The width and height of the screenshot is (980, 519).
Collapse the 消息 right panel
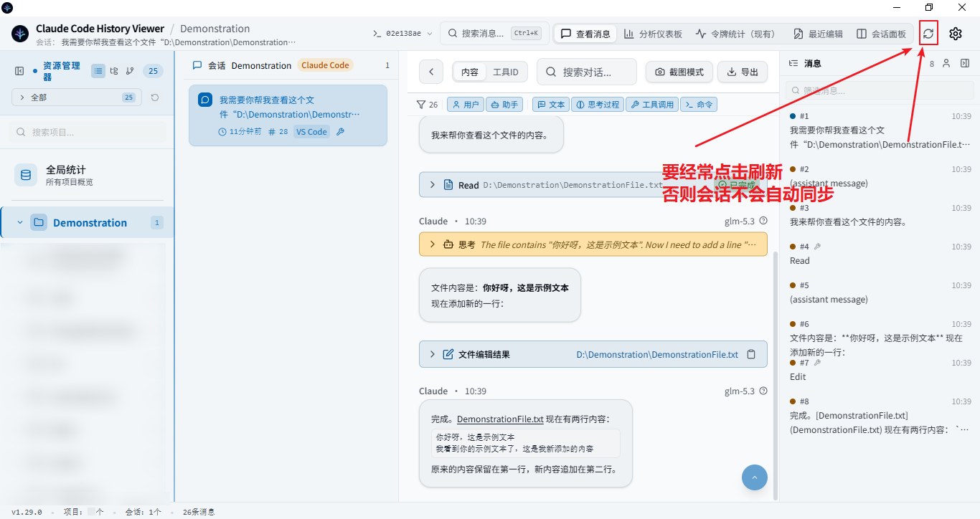pos(964,63)
